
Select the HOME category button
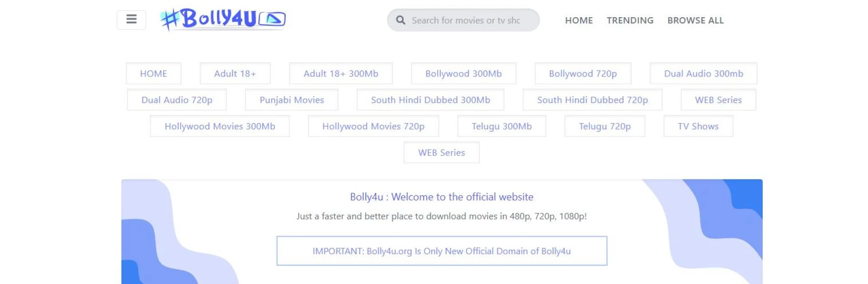153,73
